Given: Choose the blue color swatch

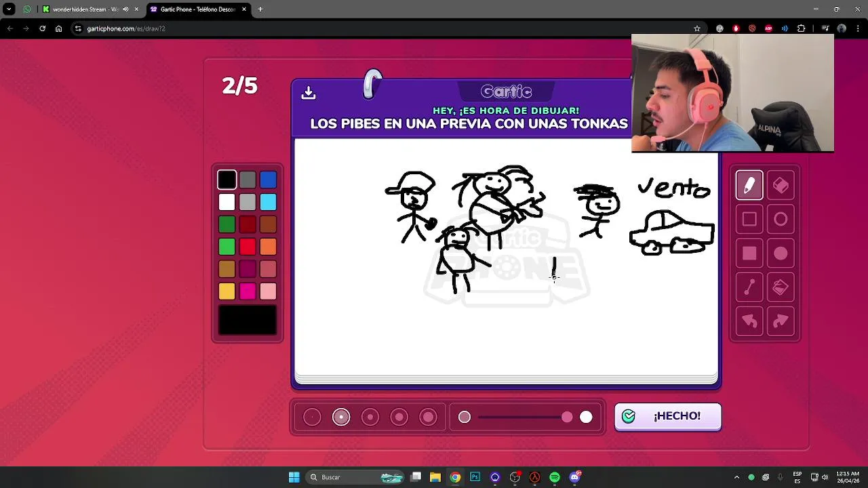Looking at the screenshot, I should pos(268,180).
